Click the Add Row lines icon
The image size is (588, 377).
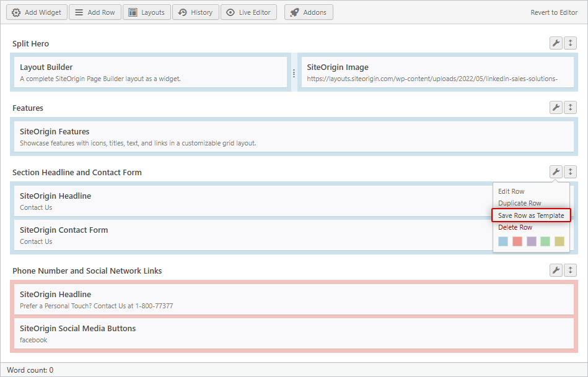click(x=79, y=12)
